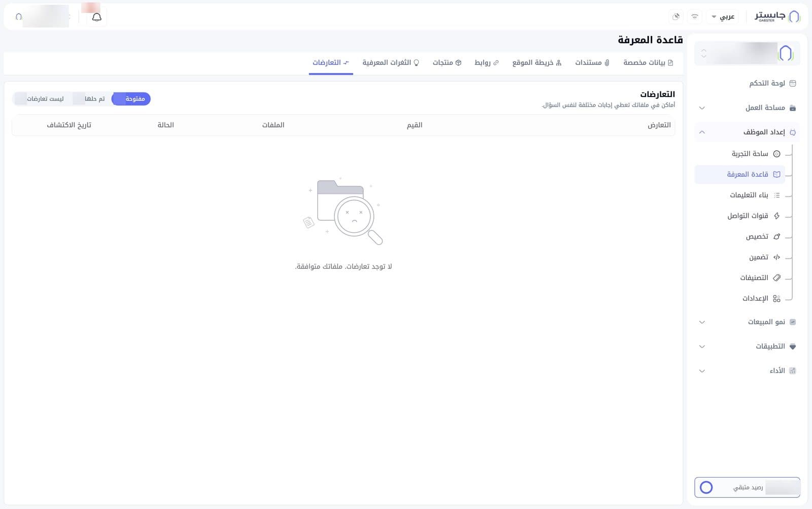This screenshot has height=509, width=812.
Task: Click the القيم column header
Action: point(415,125)
